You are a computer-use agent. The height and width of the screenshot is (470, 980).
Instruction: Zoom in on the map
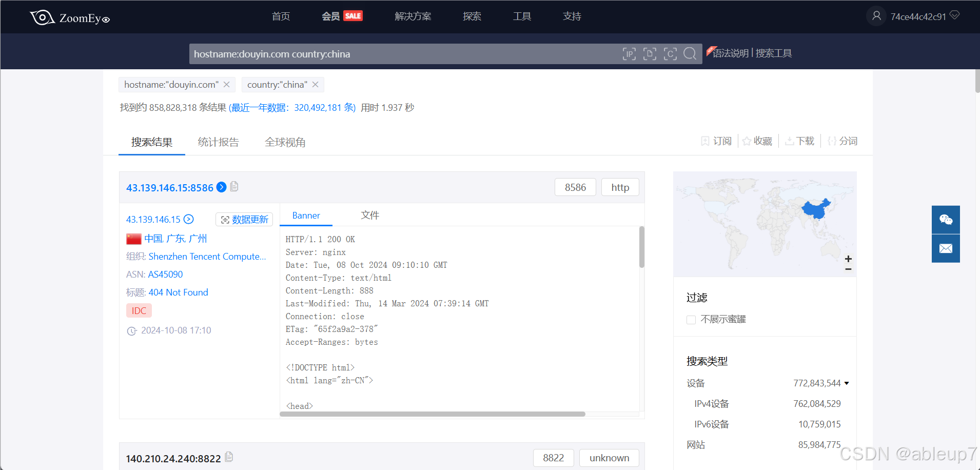848,259
